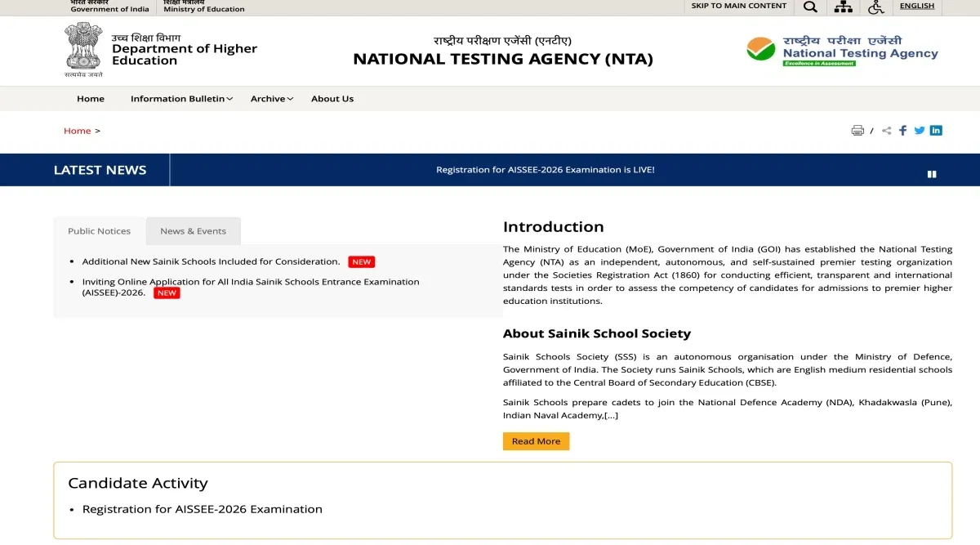Share page on LinkedIn
980x545 pixels.
[x=936, y=131]
